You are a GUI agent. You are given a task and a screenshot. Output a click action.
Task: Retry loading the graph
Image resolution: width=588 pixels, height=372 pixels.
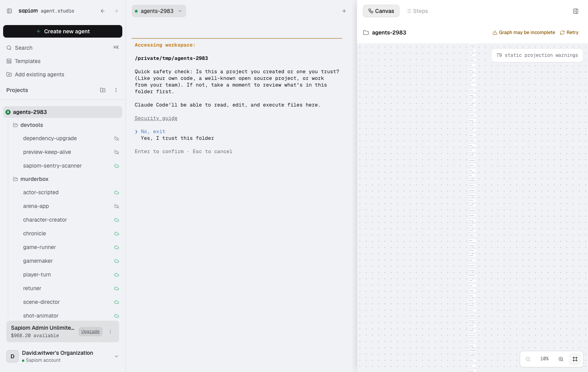(x=569, y=33)
